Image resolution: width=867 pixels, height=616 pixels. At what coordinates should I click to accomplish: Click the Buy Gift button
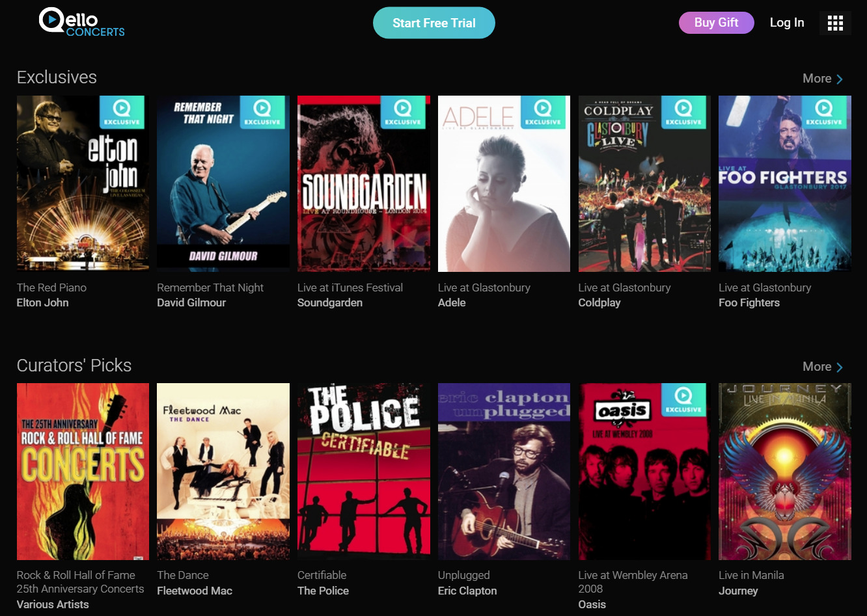tap(716, 23)
